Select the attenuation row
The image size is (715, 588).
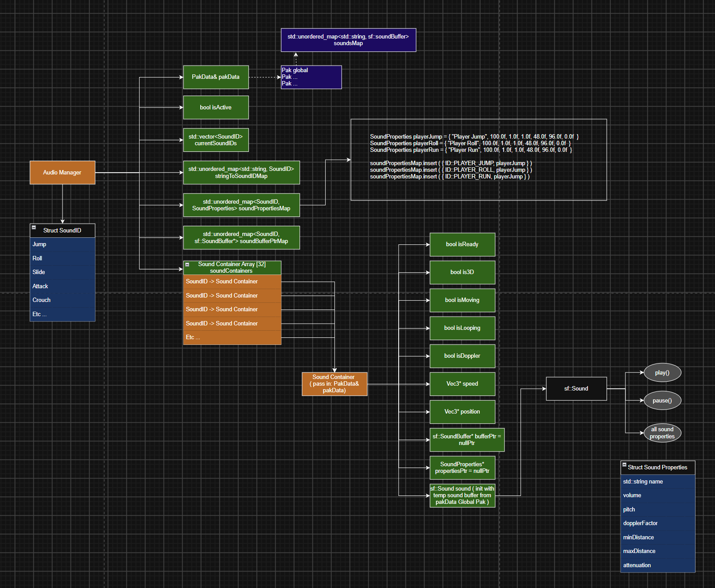(658, 565)
